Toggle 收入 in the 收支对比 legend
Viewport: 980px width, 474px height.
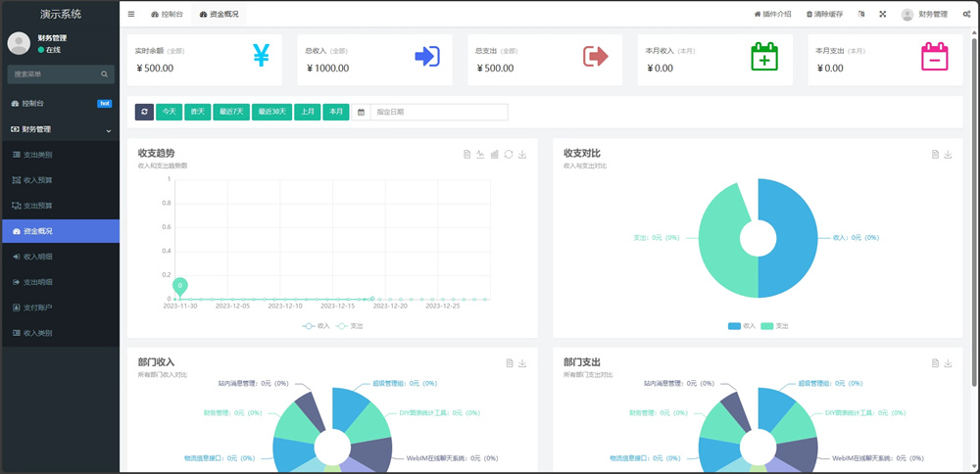(x=742, y=326)
